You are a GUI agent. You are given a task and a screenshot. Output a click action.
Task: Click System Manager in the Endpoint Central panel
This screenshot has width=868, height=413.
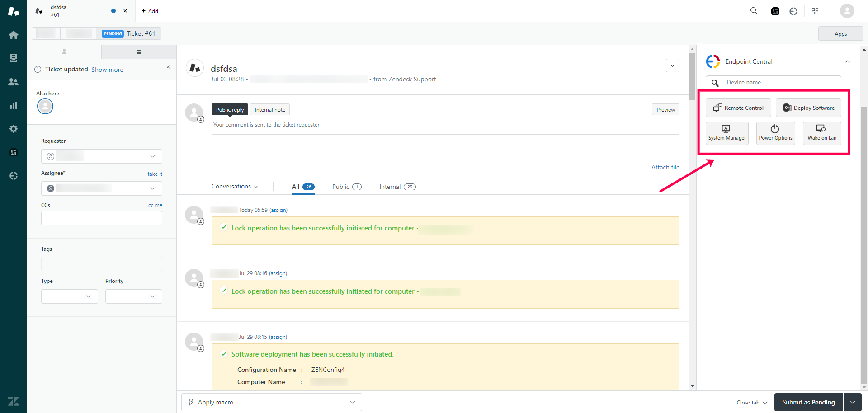coord(726,133)
